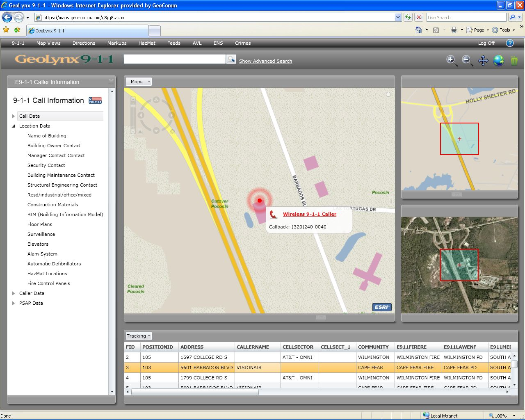Click the GeoLynx search text field
The width and height of the screenshot is (525, 420).
tap(175, 59)
